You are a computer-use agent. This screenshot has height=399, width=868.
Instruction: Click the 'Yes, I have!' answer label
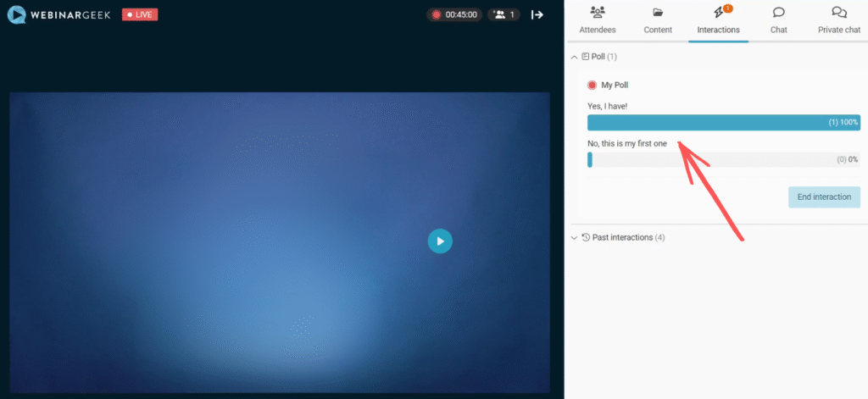pos(607,106)
